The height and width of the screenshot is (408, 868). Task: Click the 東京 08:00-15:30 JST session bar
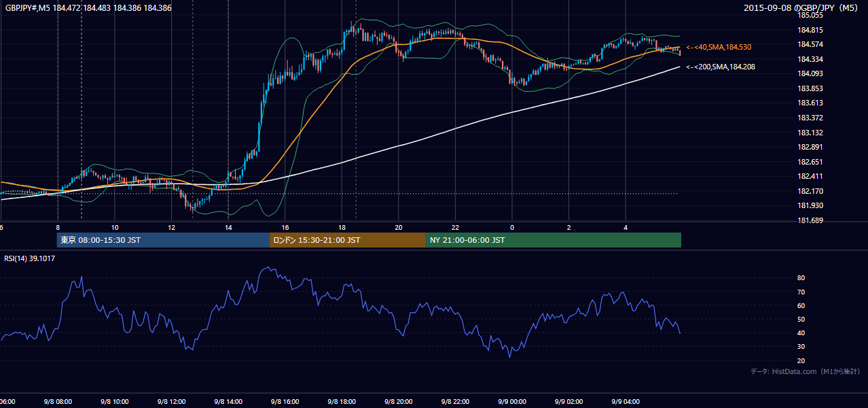[x=163, y=240]
